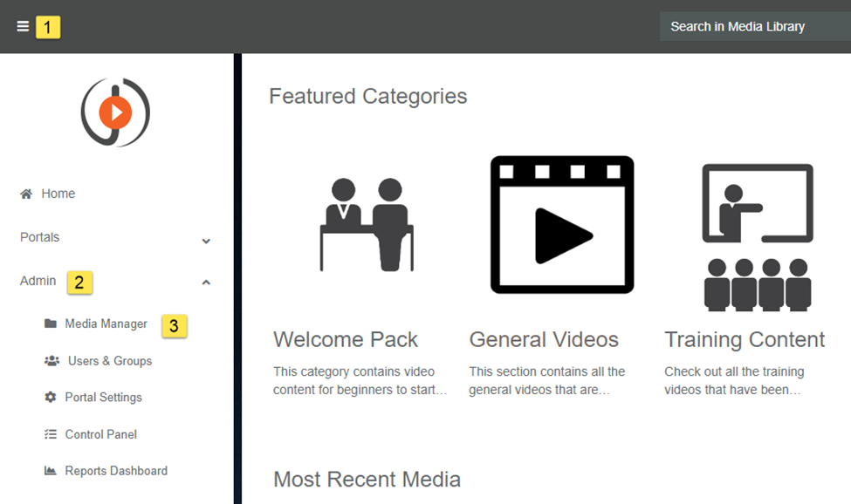This screenshot has height=504, width=851.
Task: Select the Admin sidebar menu
Action: pyautogui.click(x=38, y=281)
